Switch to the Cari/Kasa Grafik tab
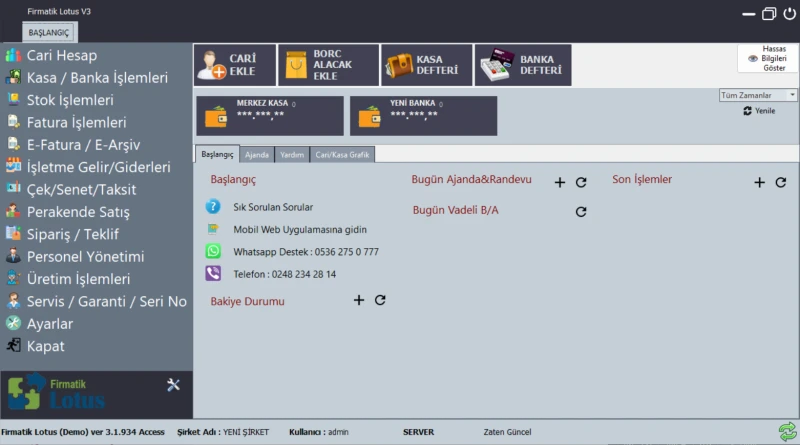Viewport: 800px width, 445px height. (x=343, y=155)
